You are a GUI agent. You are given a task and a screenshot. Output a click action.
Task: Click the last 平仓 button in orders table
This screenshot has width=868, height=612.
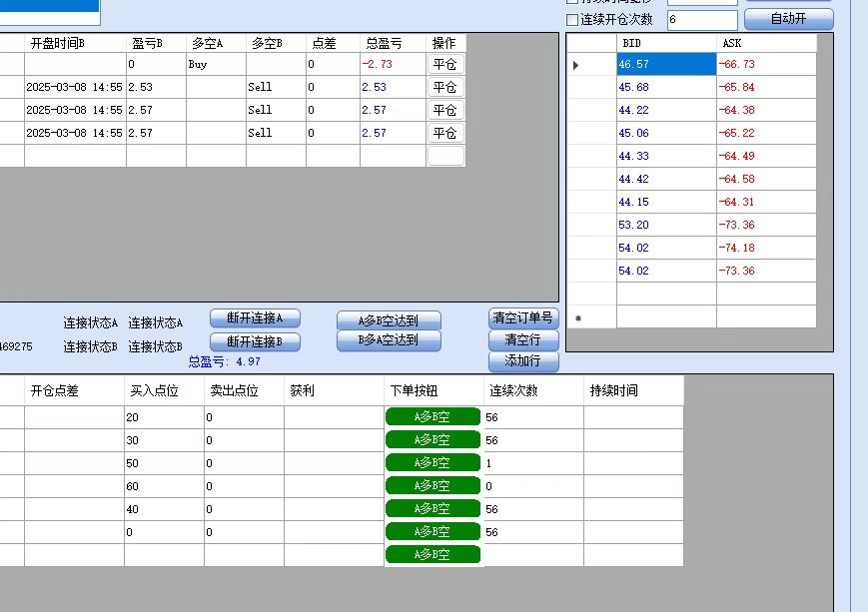tap(444, 133)
